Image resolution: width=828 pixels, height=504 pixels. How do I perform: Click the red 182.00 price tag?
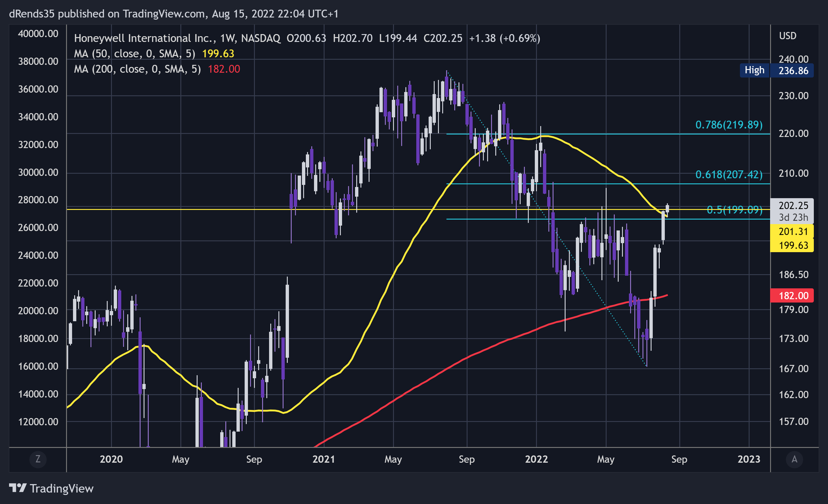pos(792,295)
